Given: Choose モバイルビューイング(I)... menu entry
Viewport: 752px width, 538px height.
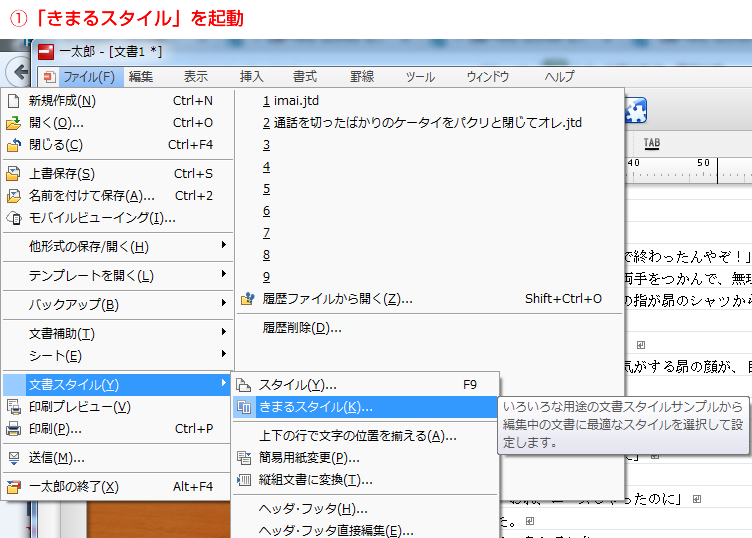Looking at the screenshot, I should click(x=118, y=218).
